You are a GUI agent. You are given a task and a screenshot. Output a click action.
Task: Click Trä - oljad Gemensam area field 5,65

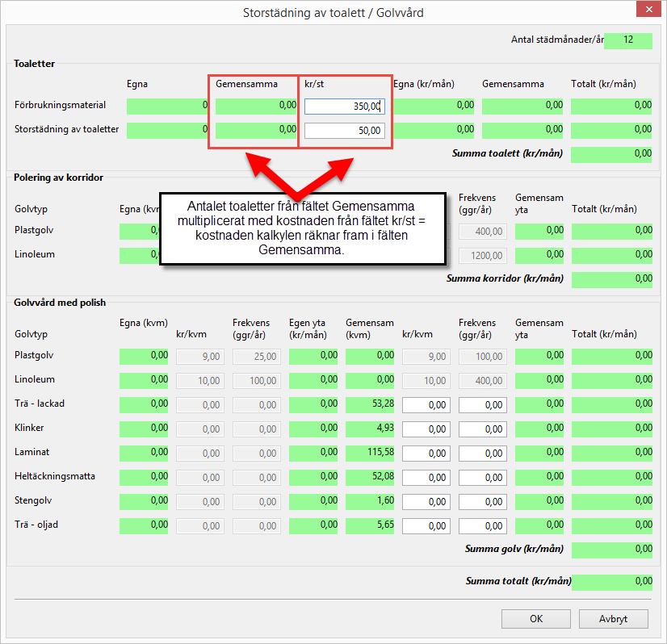[370, 525]
